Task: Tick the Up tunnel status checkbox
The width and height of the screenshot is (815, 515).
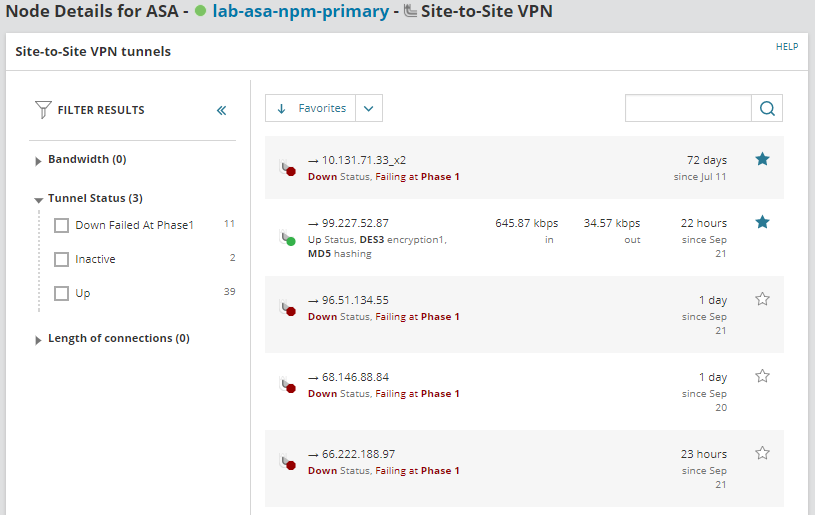Action: point(61,293)
